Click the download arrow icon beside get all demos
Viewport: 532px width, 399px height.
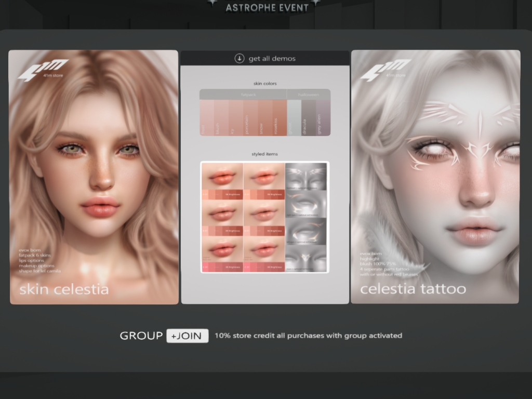click(x=240, y=58)
